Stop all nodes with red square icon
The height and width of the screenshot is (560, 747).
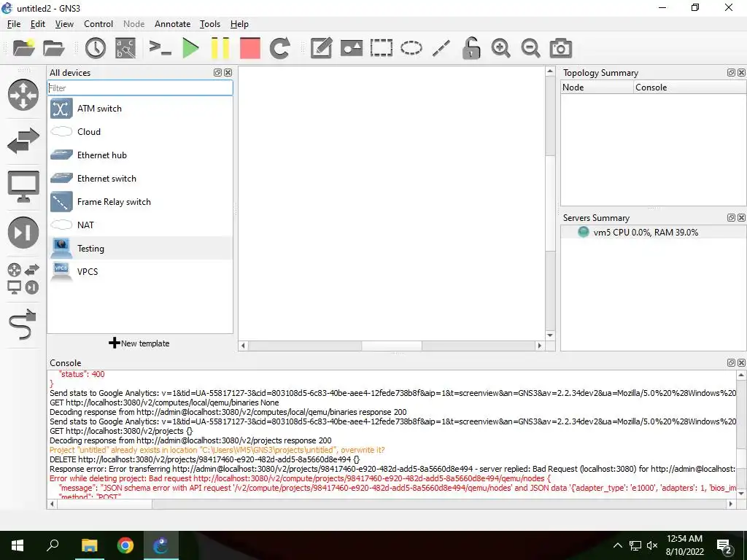(x=250, y=48)
